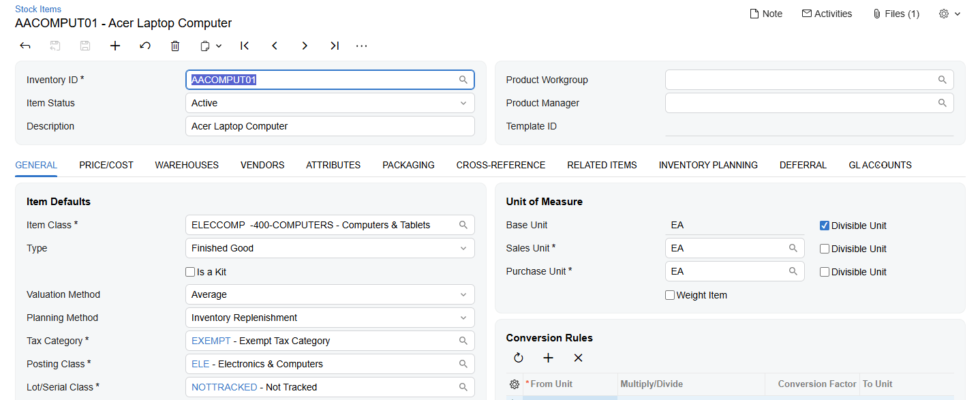Screen dimensions: 980x400
Task: Open the more actions ellipsis menu
Action: tap(362, 46)
